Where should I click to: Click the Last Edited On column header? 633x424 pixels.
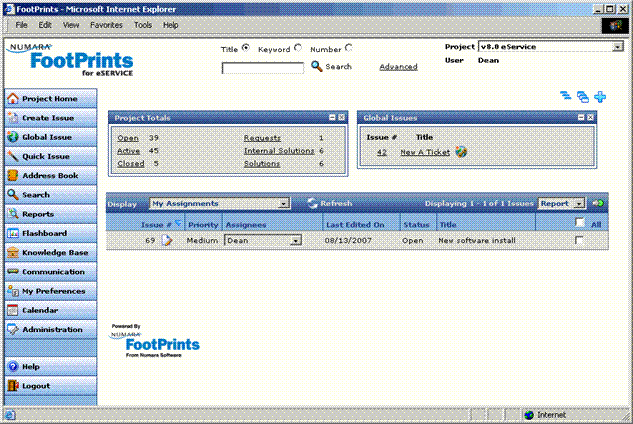tap(355, 225)
